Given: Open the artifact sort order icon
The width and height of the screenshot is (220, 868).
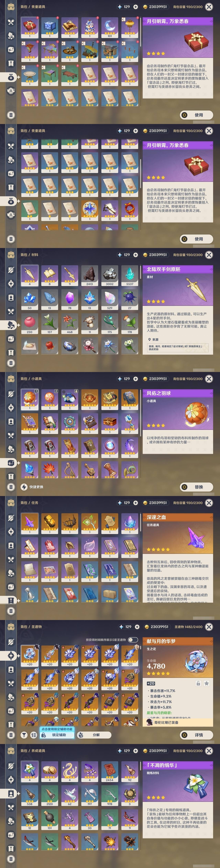Looking at the screenshot, I should pos(34,735).
